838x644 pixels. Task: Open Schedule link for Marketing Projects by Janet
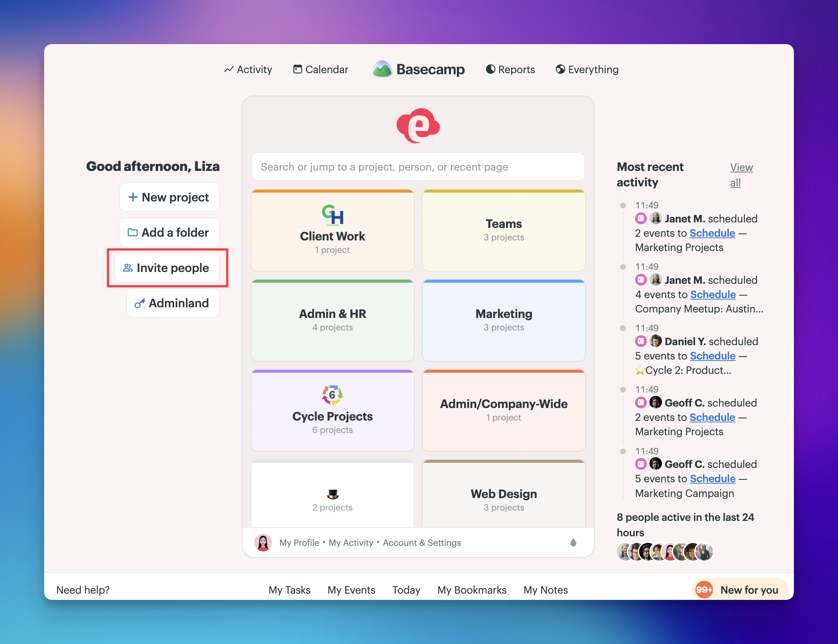click(x=712, y=233)
